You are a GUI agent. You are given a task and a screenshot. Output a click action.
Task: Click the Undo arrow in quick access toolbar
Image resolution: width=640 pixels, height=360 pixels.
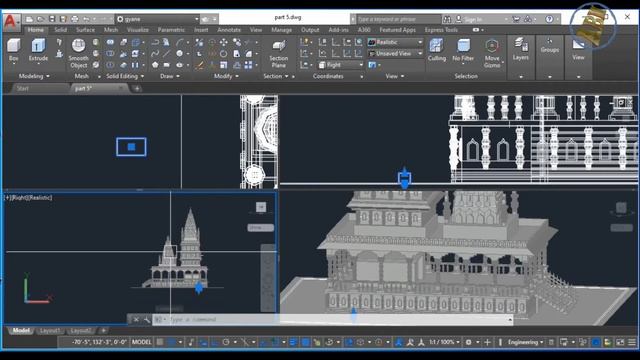coord(86,19)
